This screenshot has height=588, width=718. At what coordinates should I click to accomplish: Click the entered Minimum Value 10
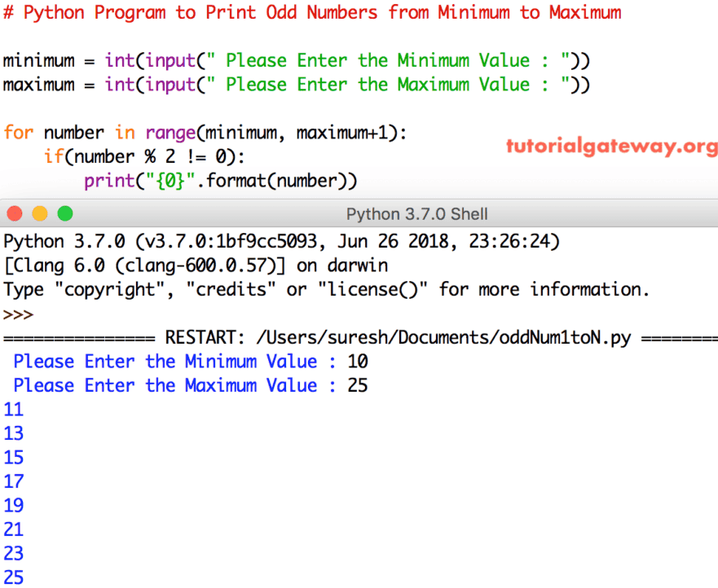click(x=357, y=361)
